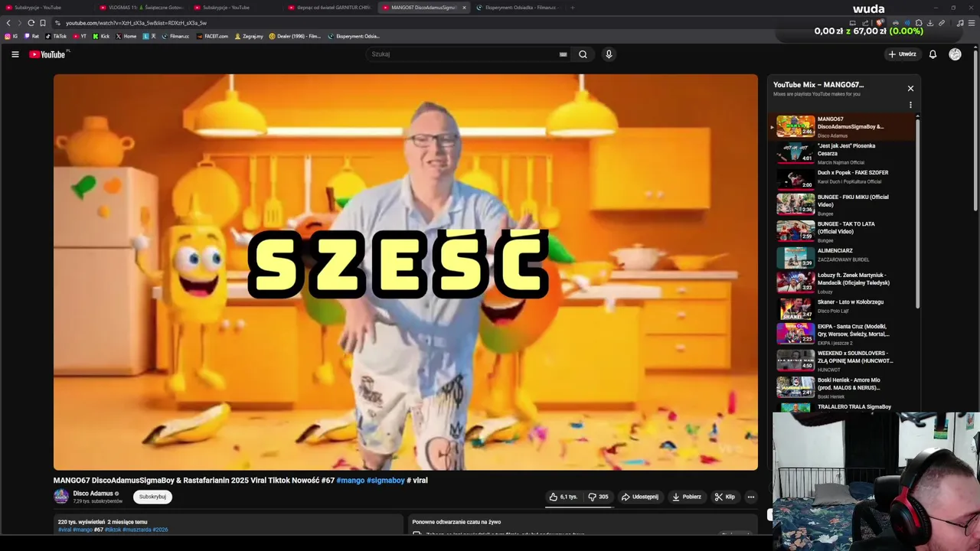Play Skaner - Lato w Kołobrzegu
The image size is (980, 551).
pos(842,308)
